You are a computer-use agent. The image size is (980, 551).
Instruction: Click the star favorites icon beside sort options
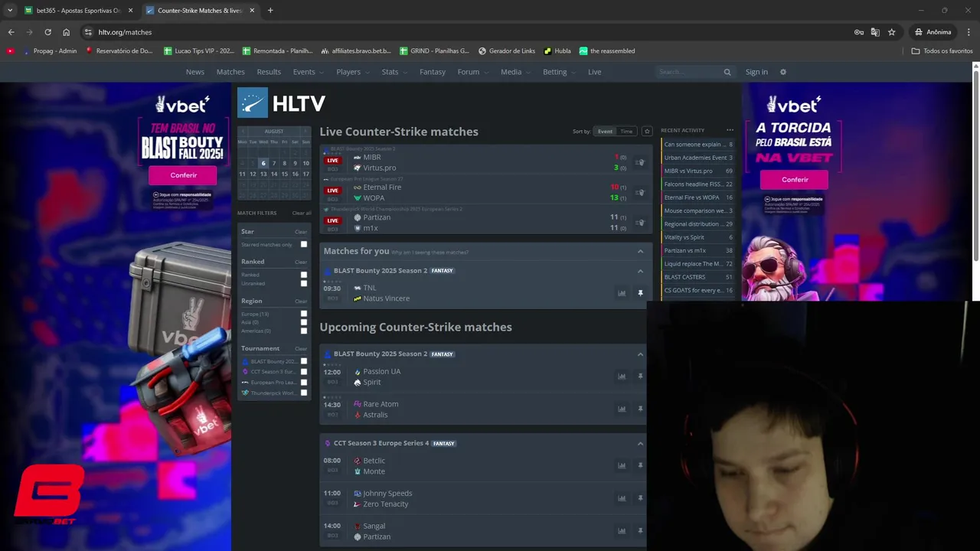(647, 132)
